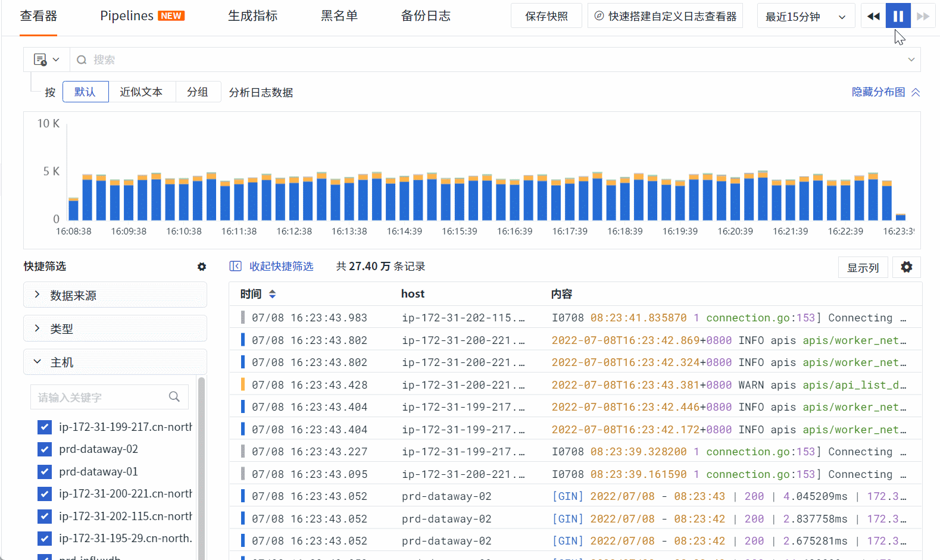Open the log table settings gear
This screenshot has height=560, width=940.
(x=906, y=267)
